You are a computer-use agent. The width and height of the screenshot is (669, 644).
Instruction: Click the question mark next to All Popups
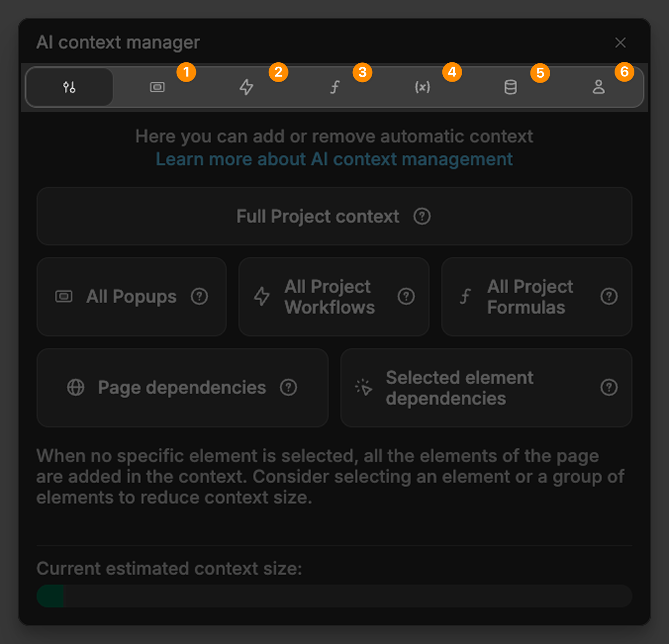click(199, 297)
